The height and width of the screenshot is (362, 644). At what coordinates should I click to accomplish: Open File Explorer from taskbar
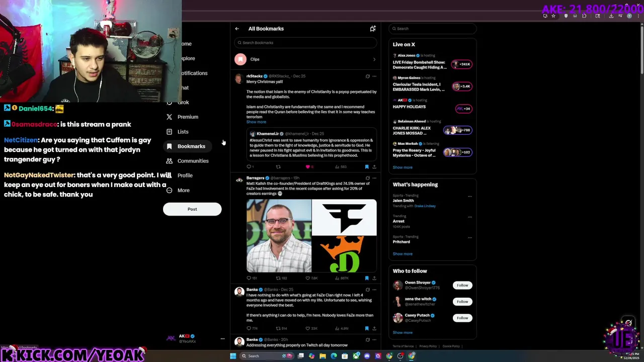click(323, 356)
